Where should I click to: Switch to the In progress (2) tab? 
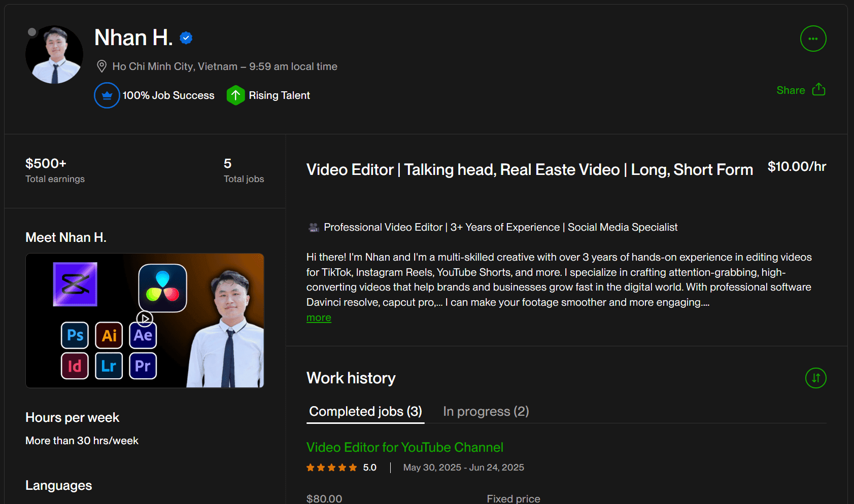pos(486,411)
